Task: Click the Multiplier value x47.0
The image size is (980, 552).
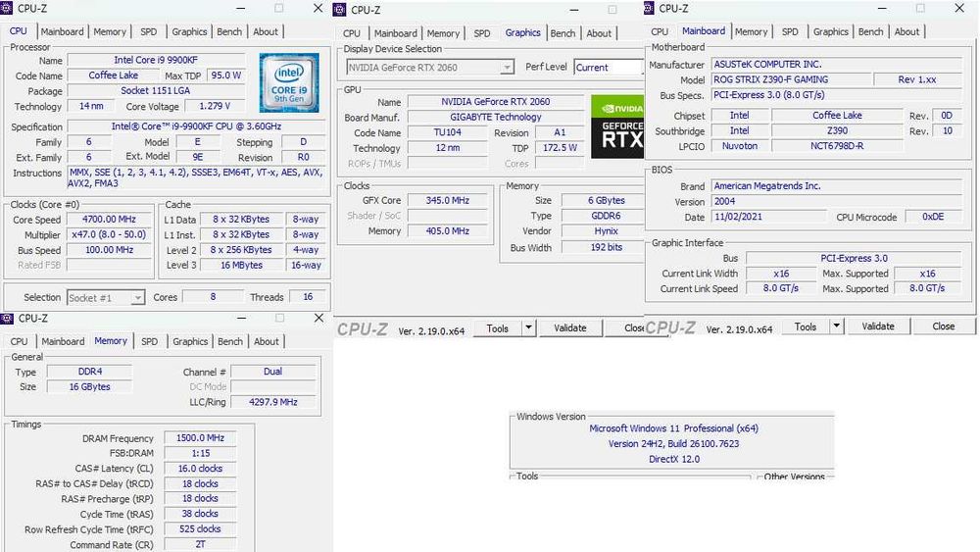Action: 109,234
